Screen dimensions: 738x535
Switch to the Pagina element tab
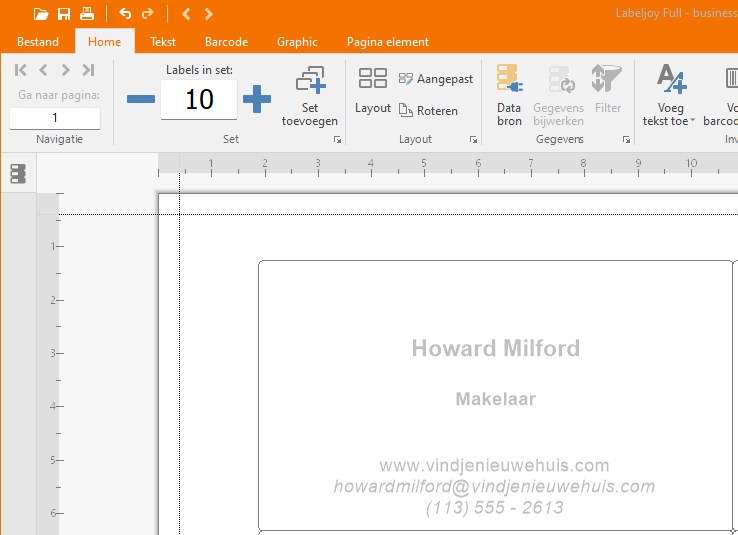[x=388, y=42]
